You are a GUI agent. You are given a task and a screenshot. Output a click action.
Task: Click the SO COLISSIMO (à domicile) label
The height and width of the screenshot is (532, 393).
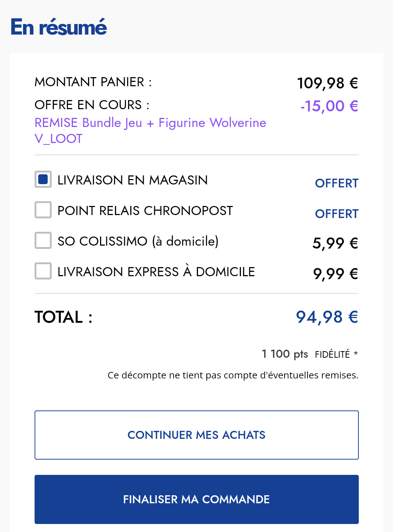(x=138, y=241)
